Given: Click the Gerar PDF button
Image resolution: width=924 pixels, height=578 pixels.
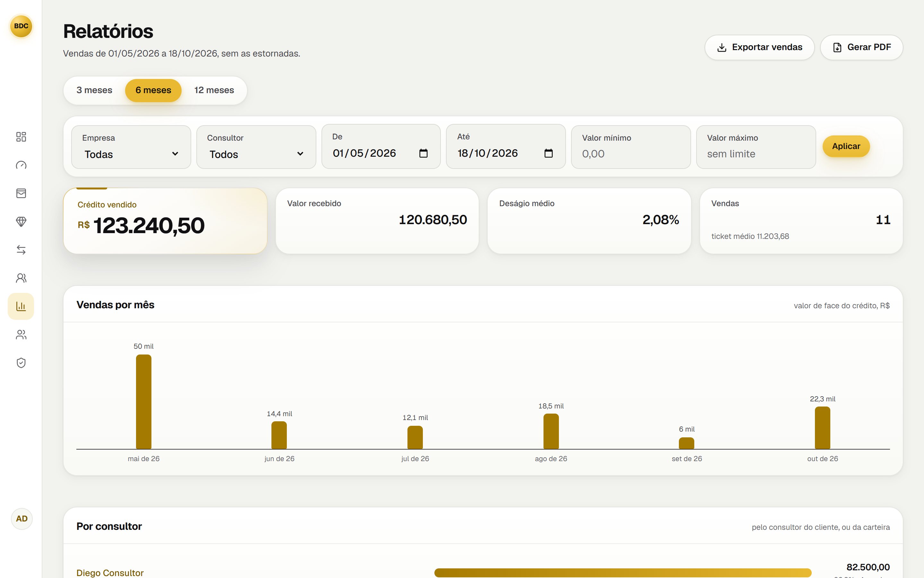Looking at the screenshot, I should click(861, 48).
